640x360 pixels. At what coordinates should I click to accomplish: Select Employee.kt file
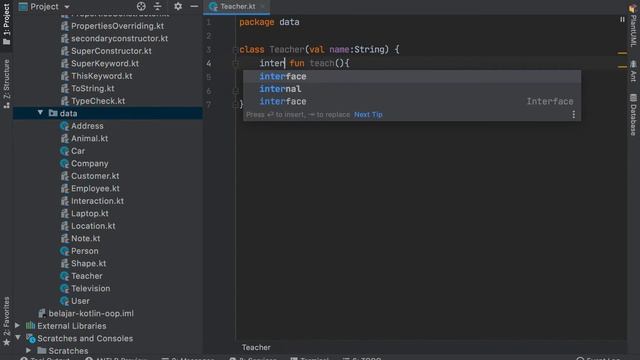pyautogui.click(x=95, y=188)
